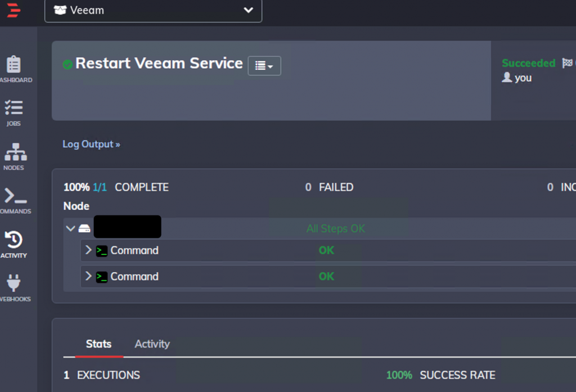Open the Webhooks sidebar item
This screenshot has height=392, width=576.
pyautogui.click(x=15, y=288)
